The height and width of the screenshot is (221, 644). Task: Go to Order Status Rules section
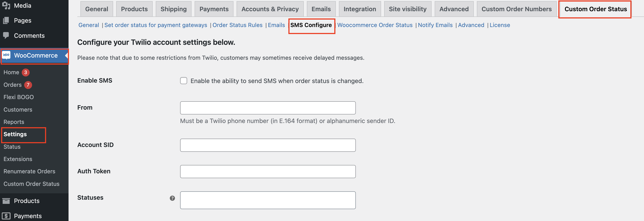(237, 25)
